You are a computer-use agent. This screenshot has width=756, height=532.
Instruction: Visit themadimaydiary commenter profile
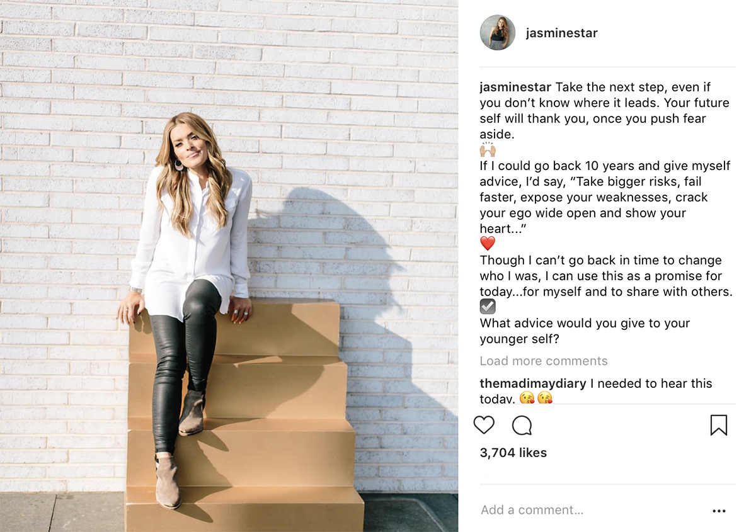point(533,383)
